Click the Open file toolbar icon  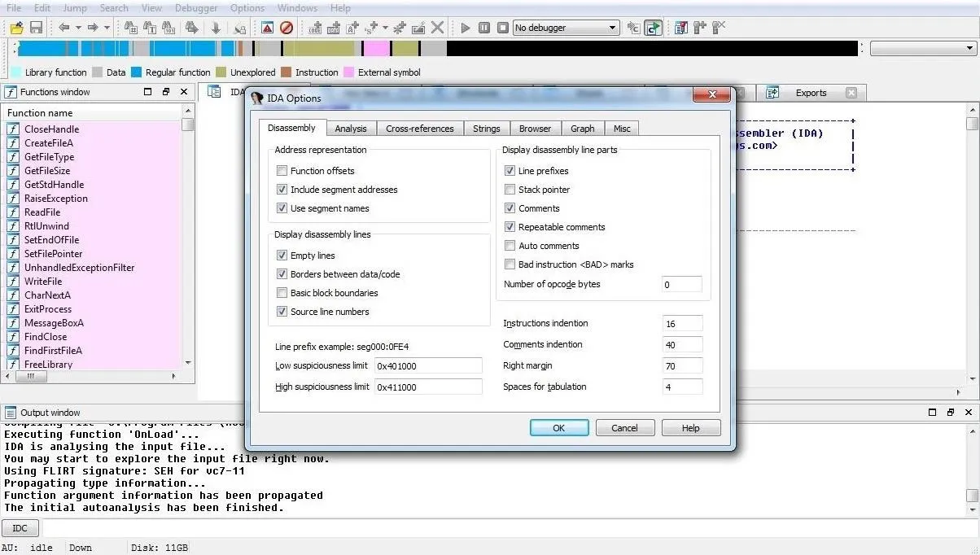click(16, 28)
